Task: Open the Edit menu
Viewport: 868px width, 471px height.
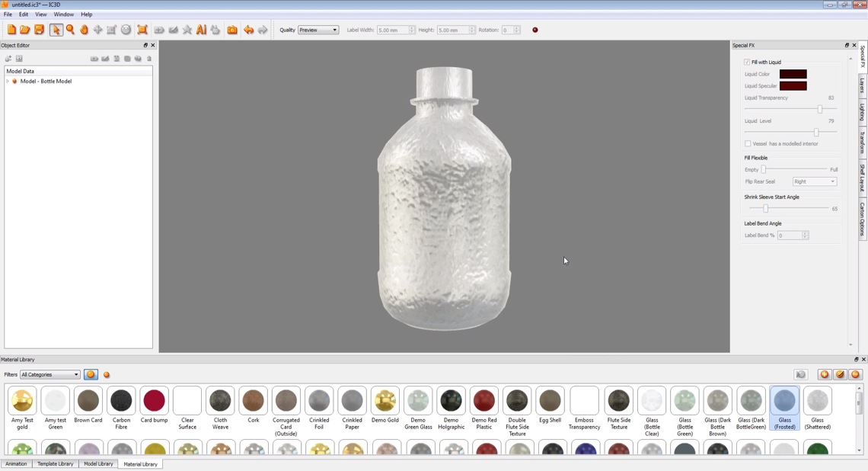Action: pos(24,14)
